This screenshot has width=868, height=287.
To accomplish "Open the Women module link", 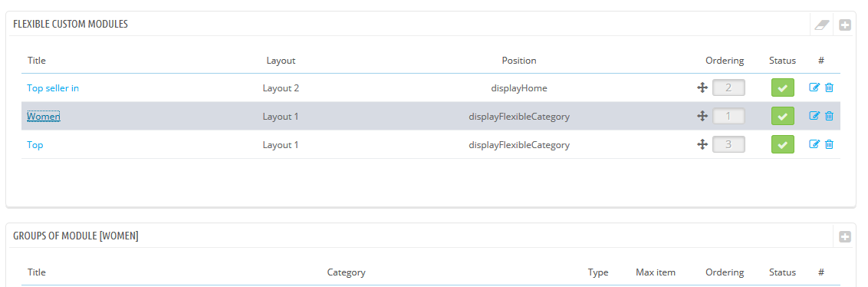I will click(44, 116).
